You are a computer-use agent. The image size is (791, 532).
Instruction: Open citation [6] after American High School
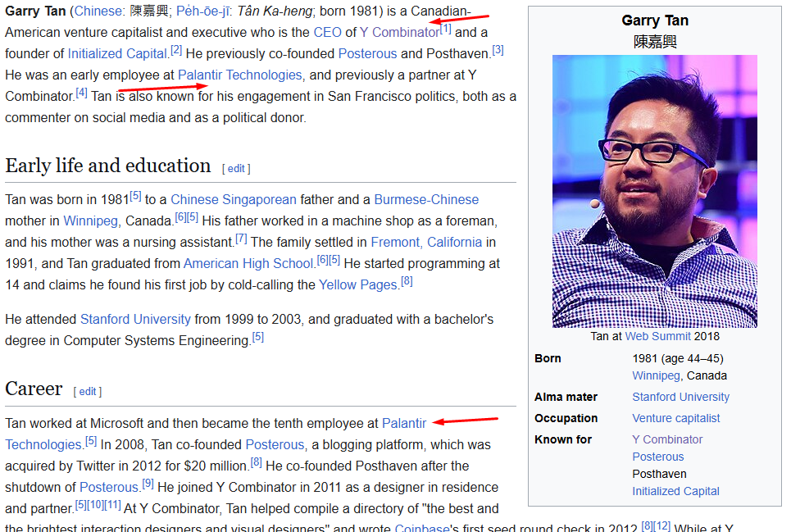[322, 260]
